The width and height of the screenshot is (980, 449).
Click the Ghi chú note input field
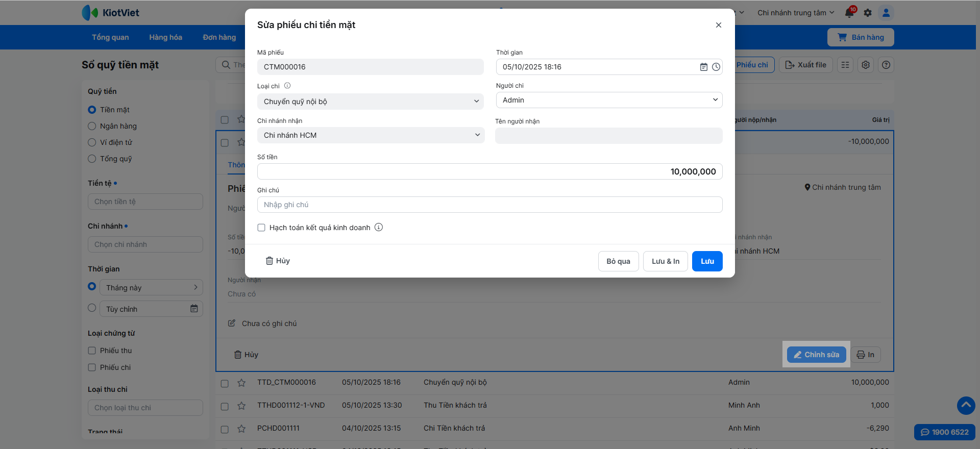pos(489,205)
